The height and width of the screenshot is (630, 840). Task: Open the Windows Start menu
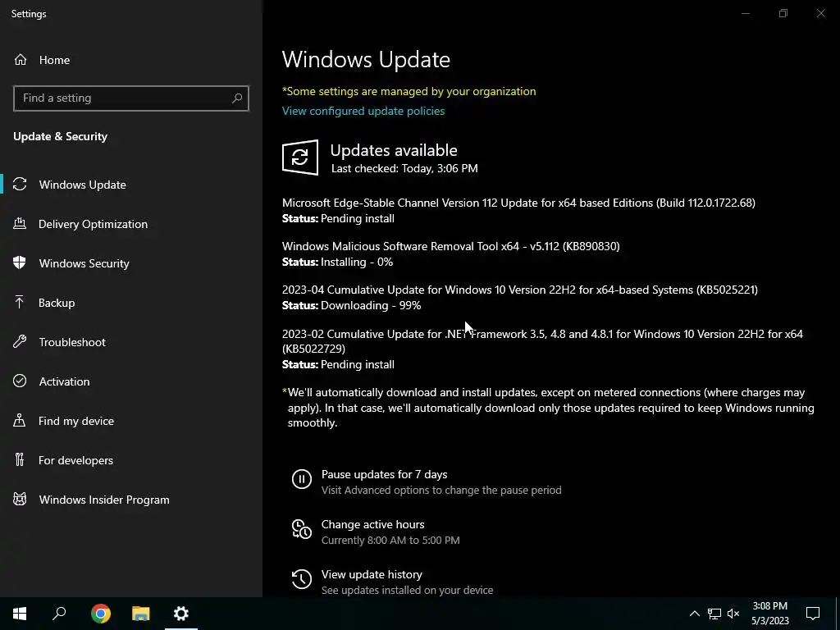coord(20,614)
